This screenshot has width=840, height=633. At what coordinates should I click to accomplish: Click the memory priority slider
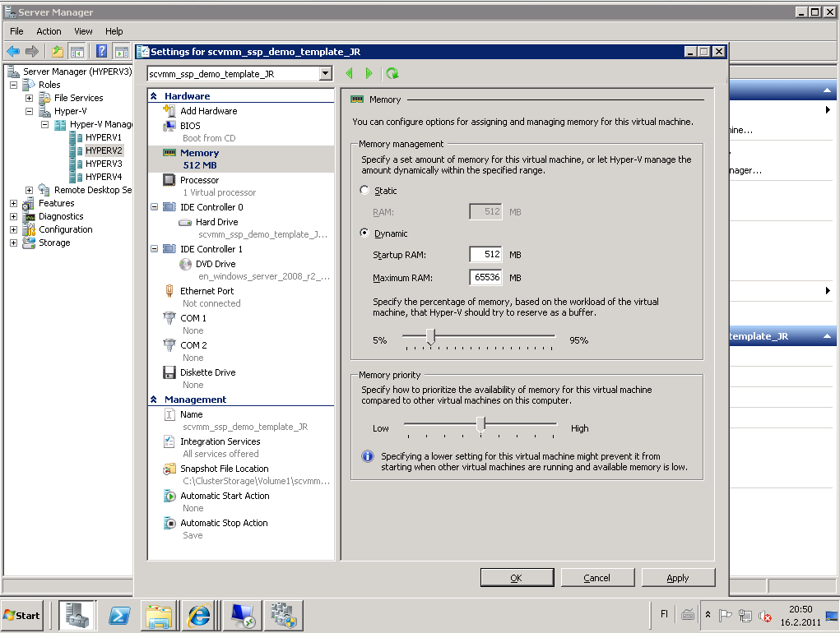click(480, 424)
